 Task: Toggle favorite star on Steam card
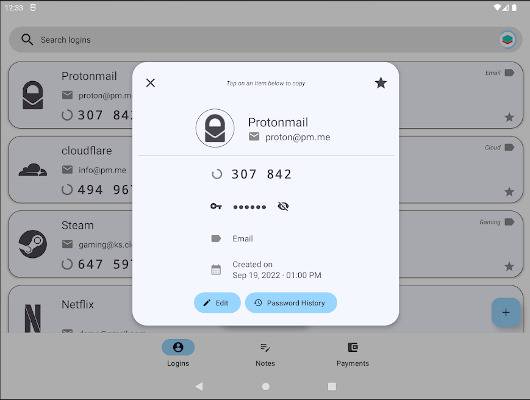[509, 266]
